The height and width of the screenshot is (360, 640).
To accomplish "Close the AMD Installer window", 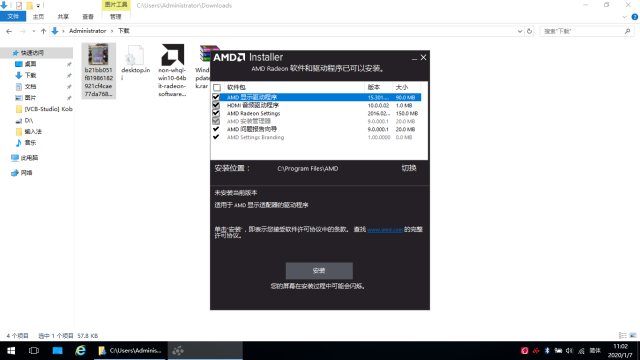I will (424, 58).
